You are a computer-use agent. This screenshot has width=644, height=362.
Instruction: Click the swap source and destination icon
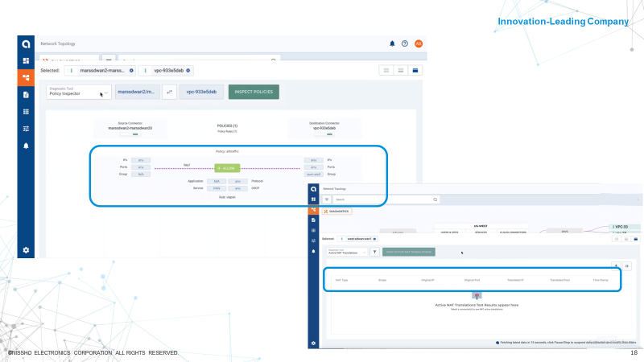point(170,93)
